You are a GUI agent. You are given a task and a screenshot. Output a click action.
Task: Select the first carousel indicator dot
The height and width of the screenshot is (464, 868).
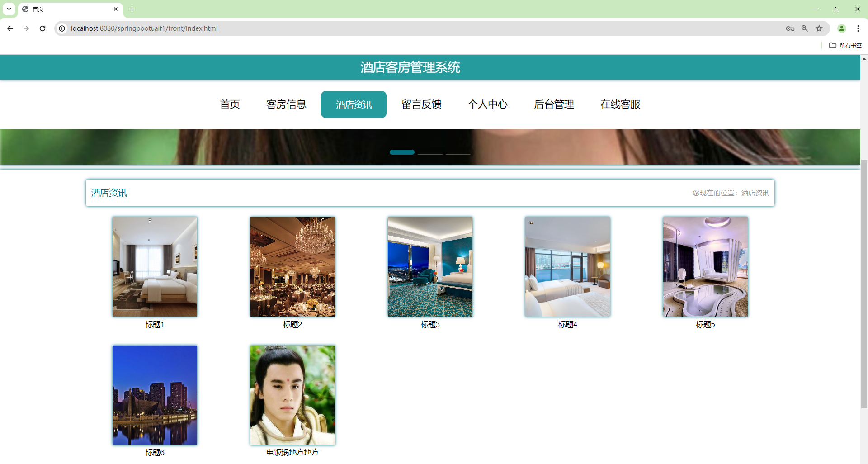tap(401, 152)
